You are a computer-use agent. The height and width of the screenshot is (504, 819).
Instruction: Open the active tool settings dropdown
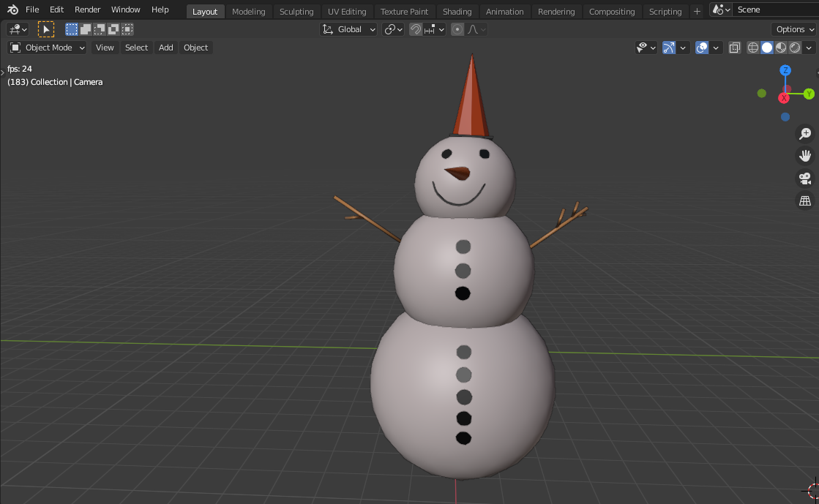point(18,29)
